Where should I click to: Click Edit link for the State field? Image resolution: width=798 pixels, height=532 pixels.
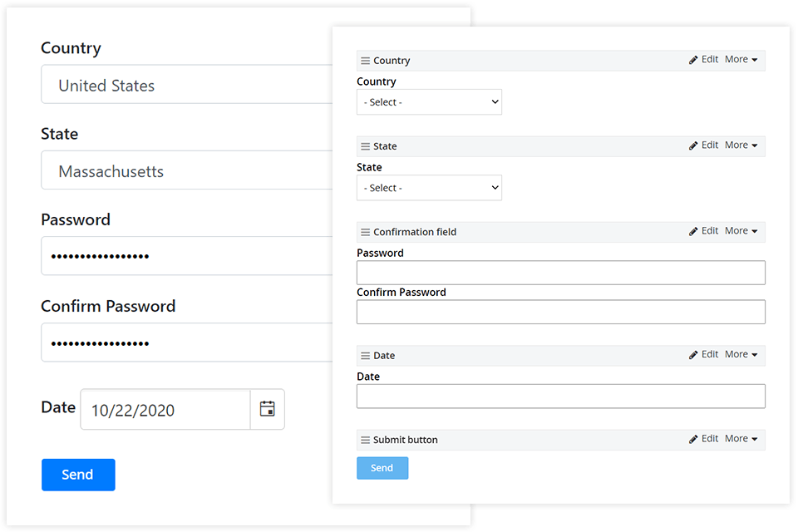pyautogui.click(x=709, y=145)
